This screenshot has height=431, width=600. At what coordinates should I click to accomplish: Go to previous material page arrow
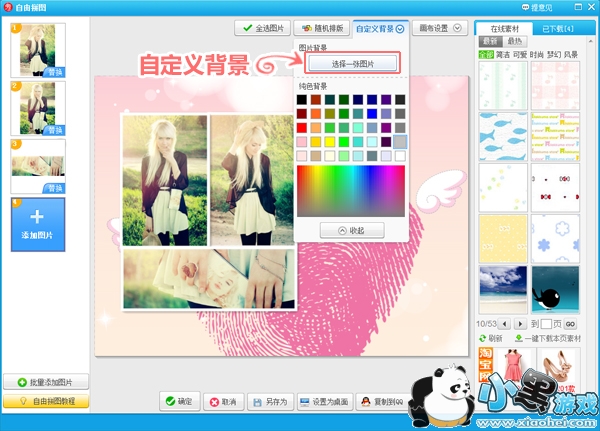click(x=504, y=324)
